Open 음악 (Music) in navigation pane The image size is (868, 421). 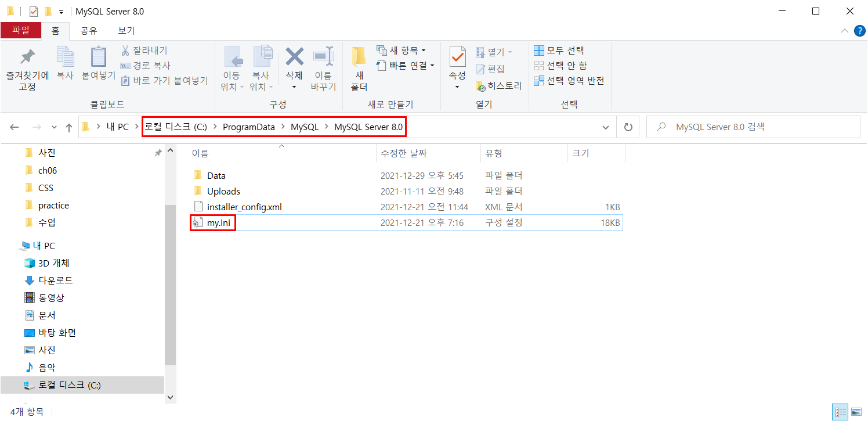click(x=47, y=368)
